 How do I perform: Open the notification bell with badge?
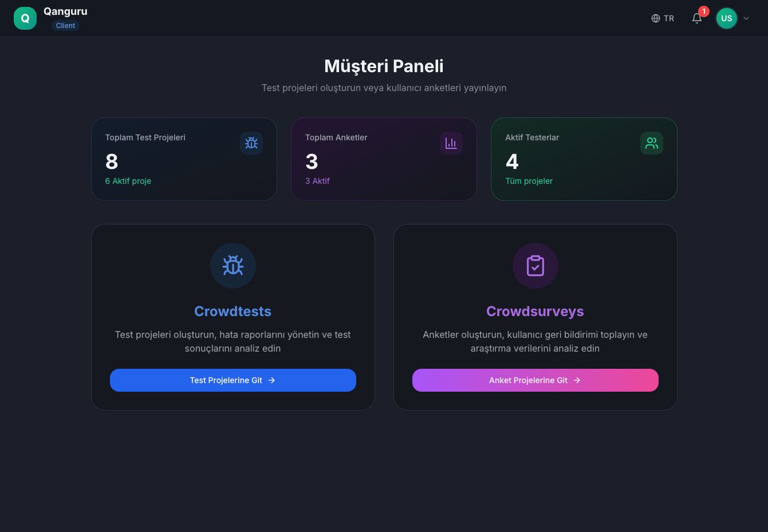pos(696,18)
